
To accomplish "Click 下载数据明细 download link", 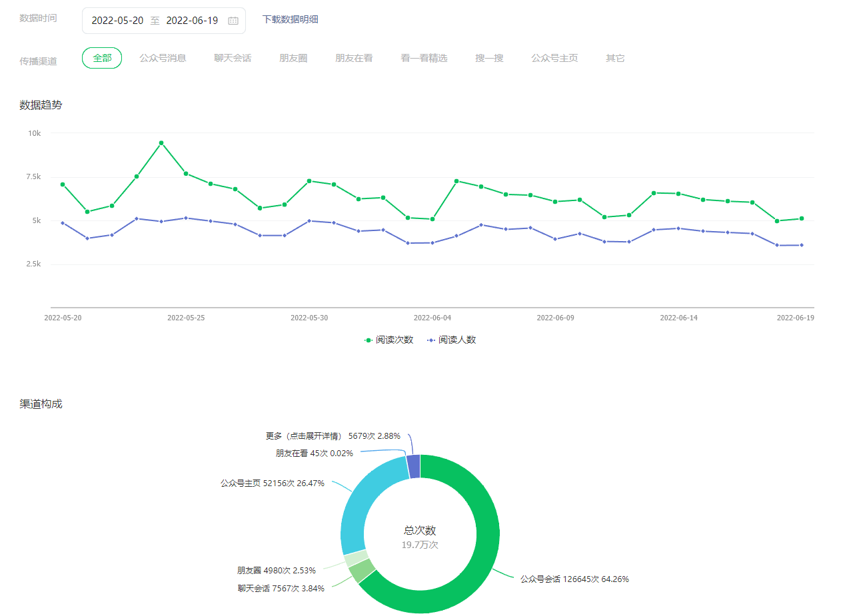I will [x=290, y=19].
